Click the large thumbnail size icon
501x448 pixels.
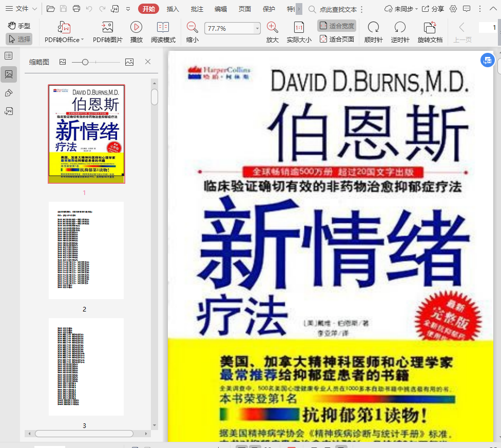coord(129,62)
